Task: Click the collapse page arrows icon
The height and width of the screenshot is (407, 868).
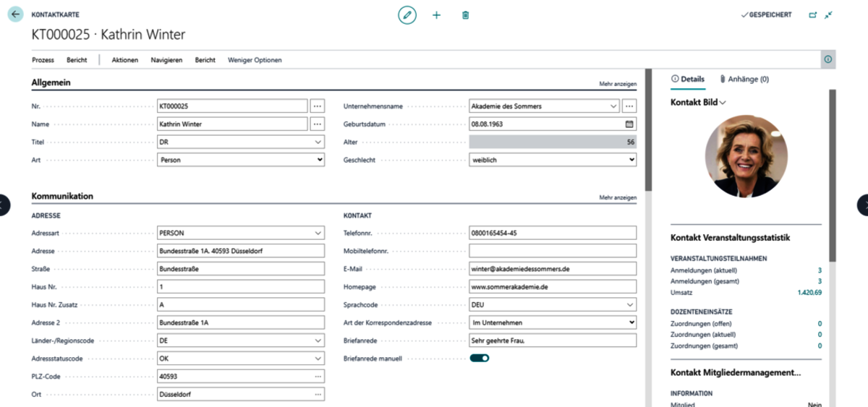Action: tap(829, 14)
